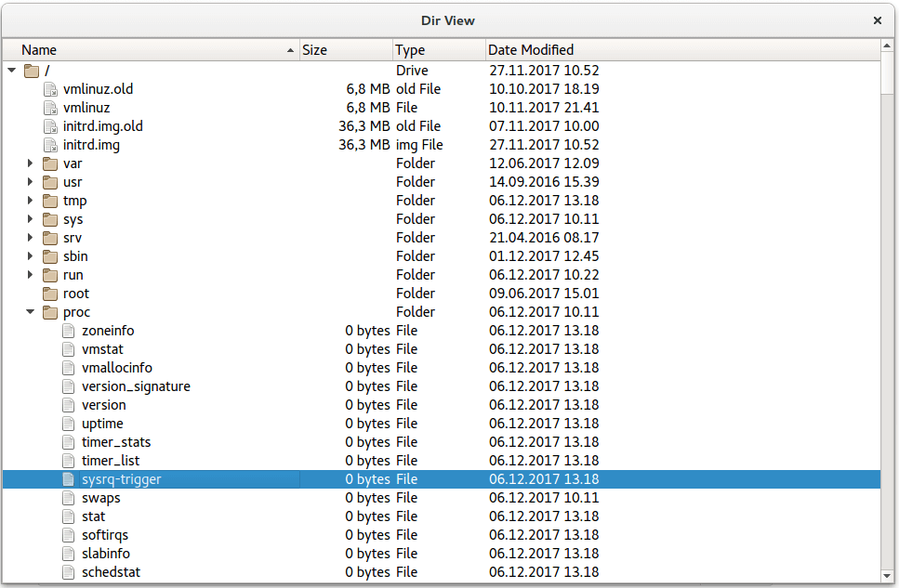Image resolution: width=899 pixels, height=588 pixels.
Task: Click the initrd.img file icon
Action: [49, 145]
